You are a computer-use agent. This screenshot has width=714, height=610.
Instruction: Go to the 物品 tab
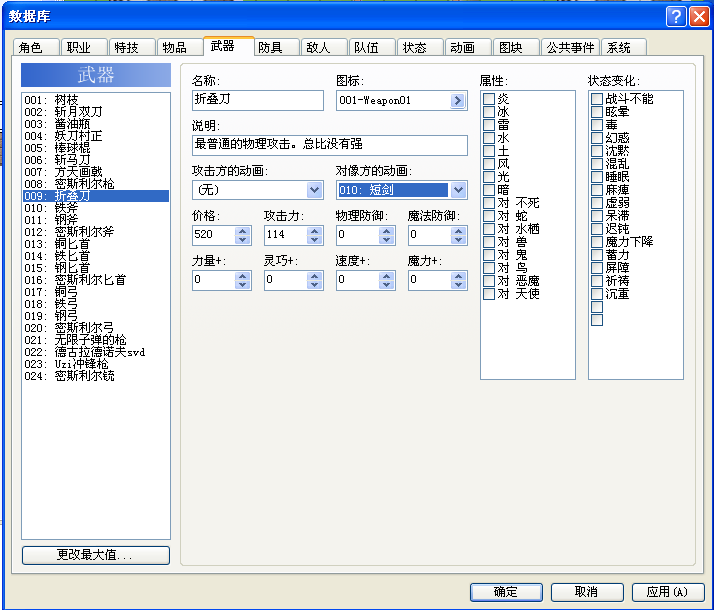tap(180, 47)
